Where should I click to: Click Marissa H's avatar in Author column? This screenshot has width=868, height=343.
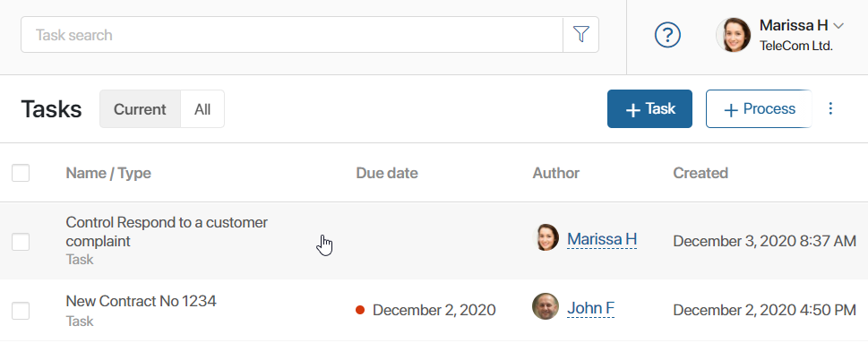tap(546, 237)
